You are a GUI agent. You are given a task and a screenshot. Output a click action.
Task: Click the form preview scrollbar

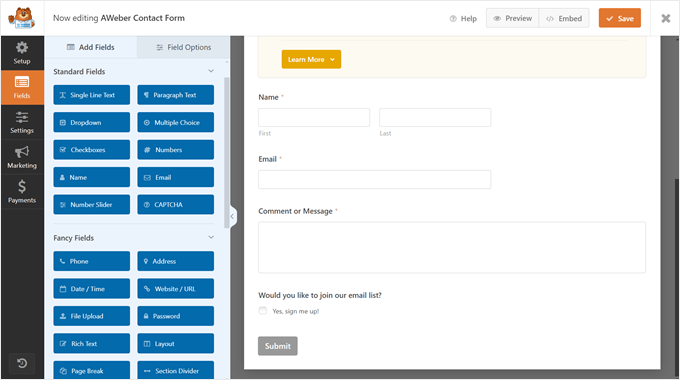click(677, 278)
